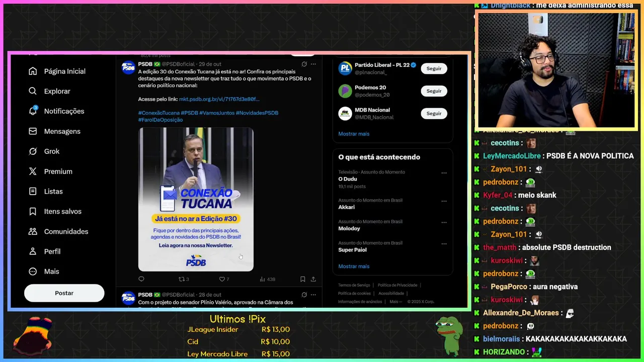Image resolution: width=644 pixels, height=362 pixels.
Task: View analytics of Conexão Tucana post
Action: (x=267, y=279)
